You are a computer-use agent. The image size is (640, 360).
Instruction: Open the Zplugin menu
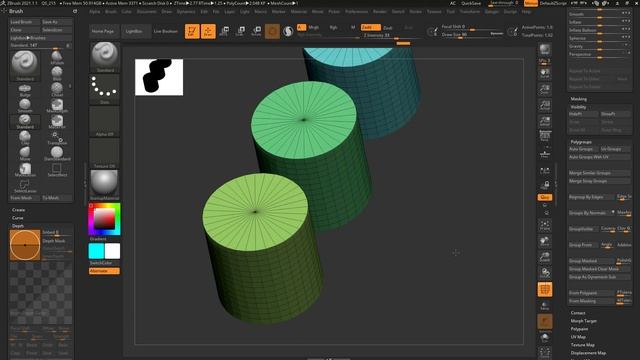[492, 12]
